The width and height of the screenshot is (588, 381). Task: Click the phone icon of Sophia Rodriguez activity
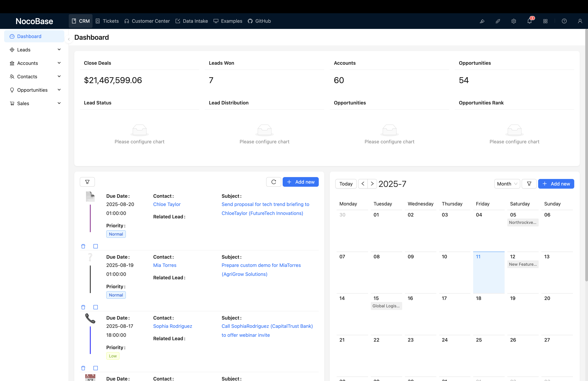tap(90, 319)
